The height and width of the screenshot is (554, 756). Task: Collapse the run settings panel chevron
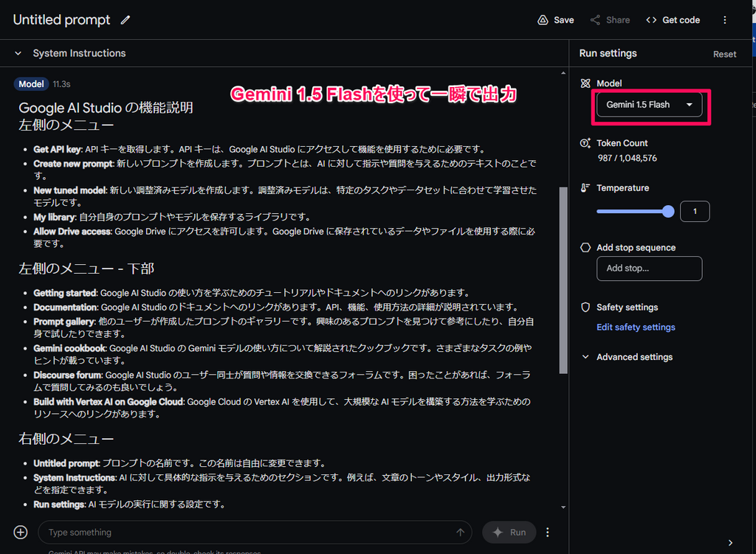point(730,543)
